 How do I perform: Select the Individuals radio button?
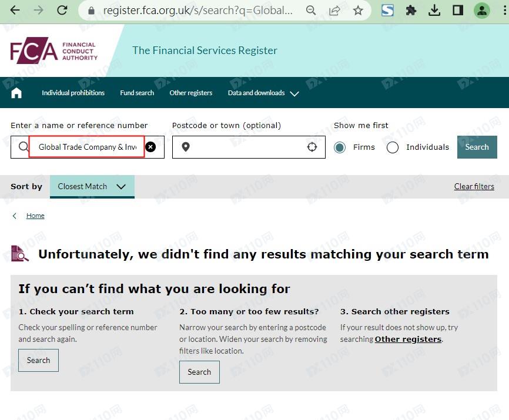(x=393, y=147)
